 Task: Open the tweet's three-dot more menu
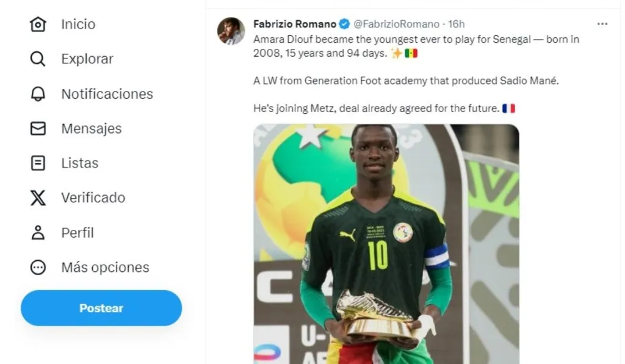[602, 24]
